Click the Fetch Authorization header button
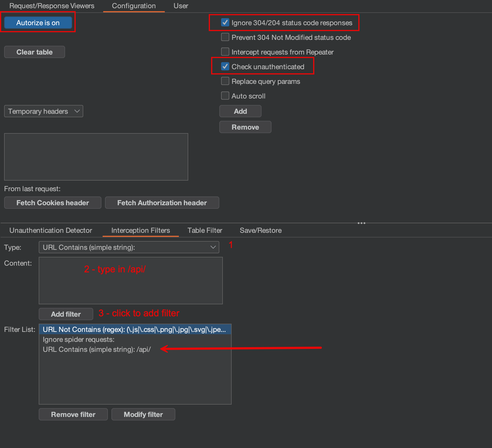The height and width of the screenshot is (448, 492). [162, 203]
